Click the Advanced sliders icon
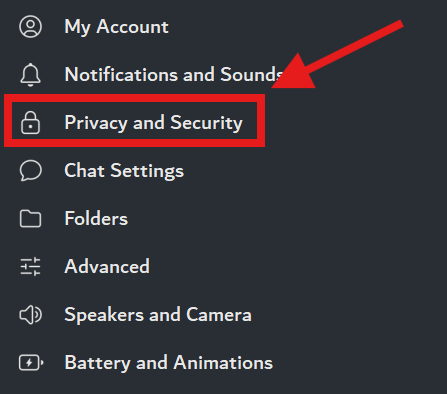This screenshot has width=447, height=394. pyautogui.click(x=30, y=267)
